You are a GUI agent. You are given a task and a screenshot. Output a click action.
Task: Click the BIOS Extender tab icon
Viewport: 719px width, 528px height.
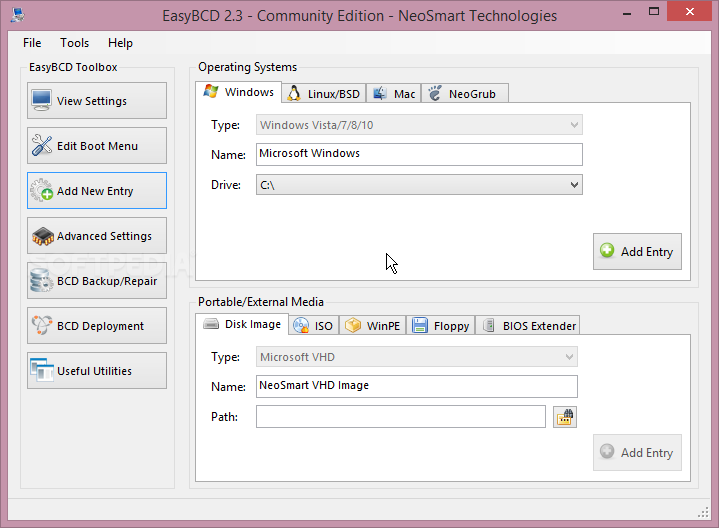[489, 325]
